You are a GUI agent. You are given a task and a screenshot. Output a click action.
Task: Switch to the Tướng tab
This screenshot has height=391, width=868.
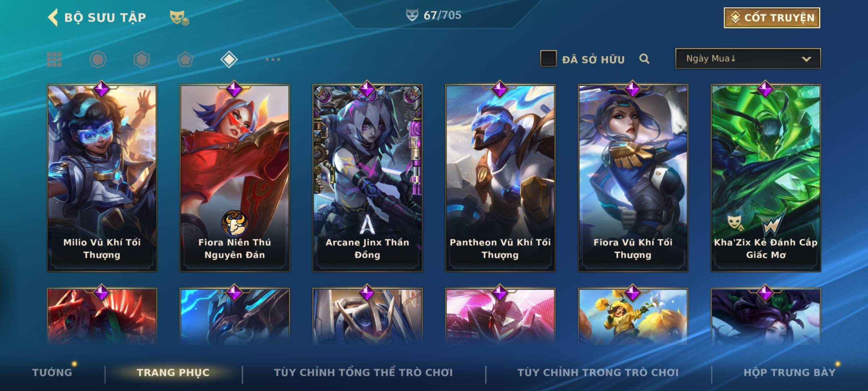[x=52, y=372]
